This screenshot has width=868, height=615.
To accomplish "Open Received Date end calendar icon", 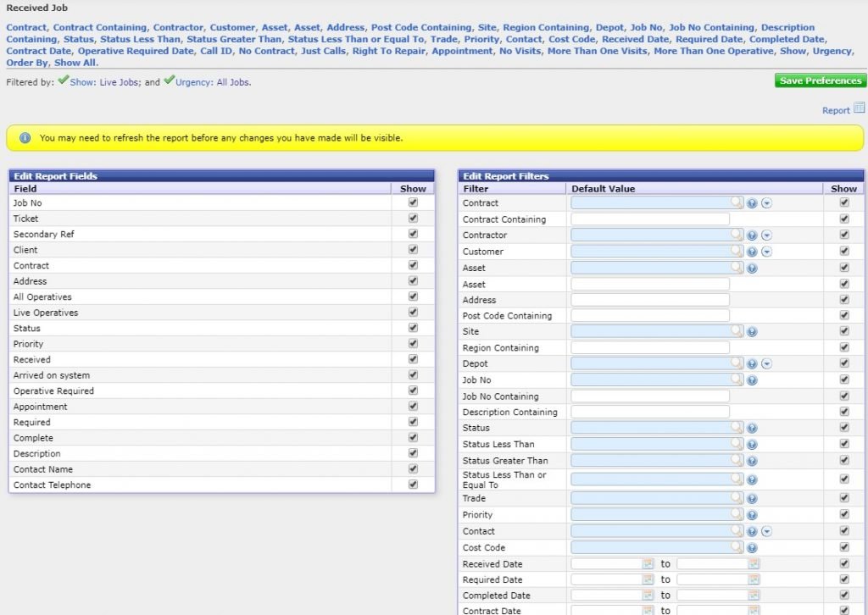I will [x=754, y=563].
